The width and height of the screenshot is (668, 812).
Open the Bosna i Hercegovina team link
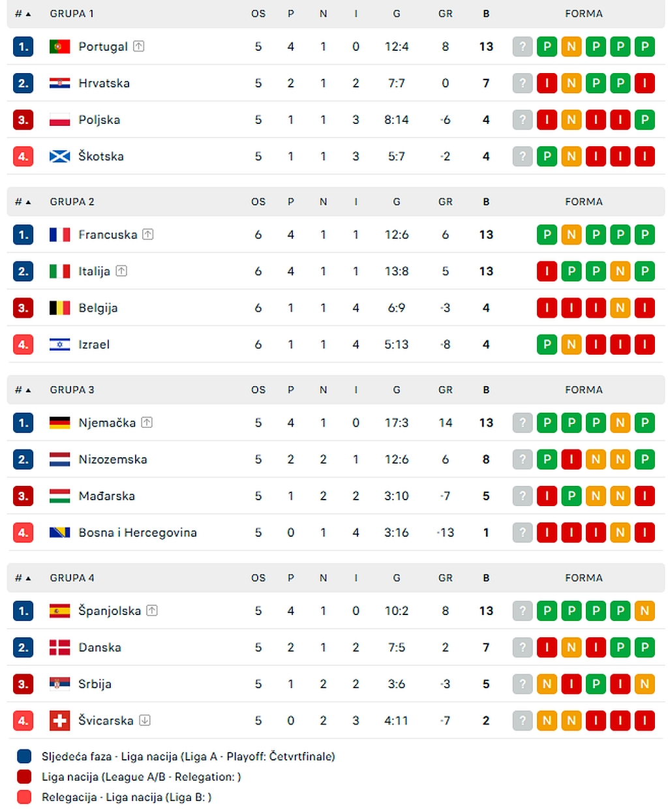138,532
